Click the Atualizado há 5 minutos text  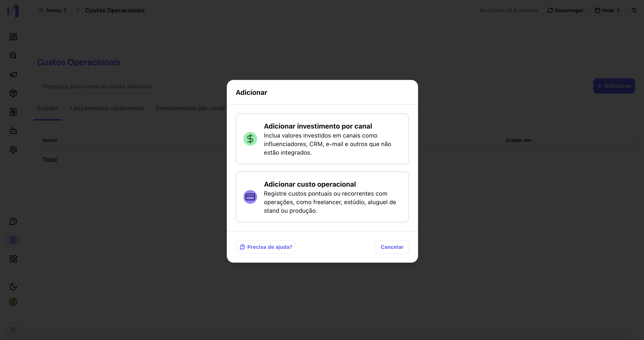(x=508, y=10)
